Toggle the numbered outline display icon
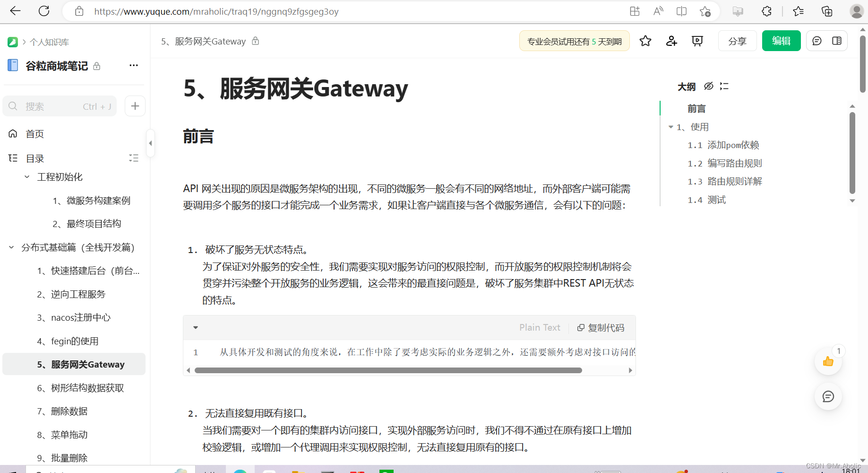This screenshot has height=473, width=868. point(724,86)
